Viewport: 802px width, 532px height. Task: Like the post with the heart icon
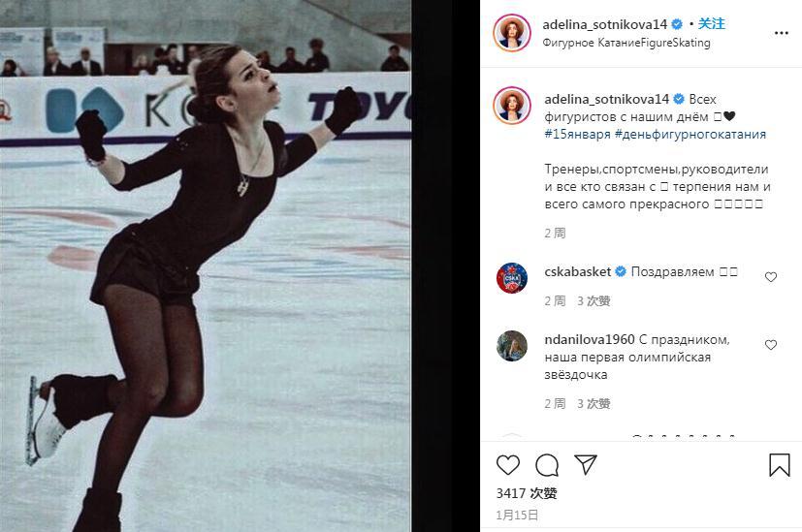[508, 465]
